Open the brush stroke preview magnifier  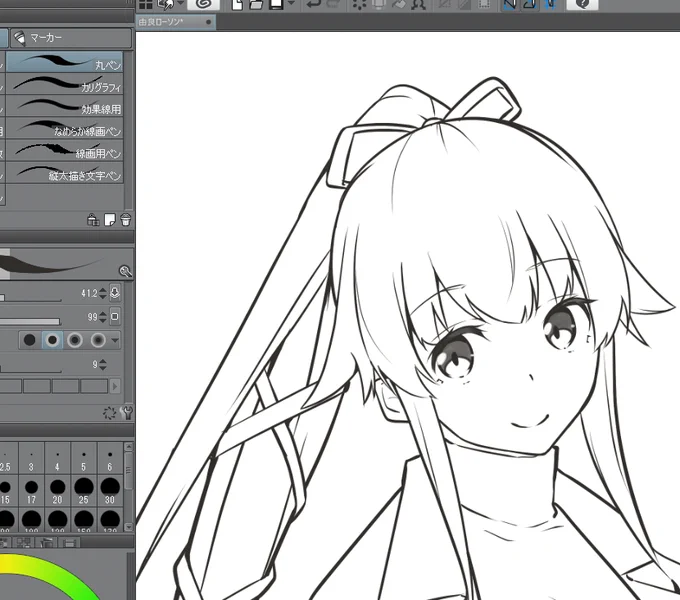click(x=125, y=271)
